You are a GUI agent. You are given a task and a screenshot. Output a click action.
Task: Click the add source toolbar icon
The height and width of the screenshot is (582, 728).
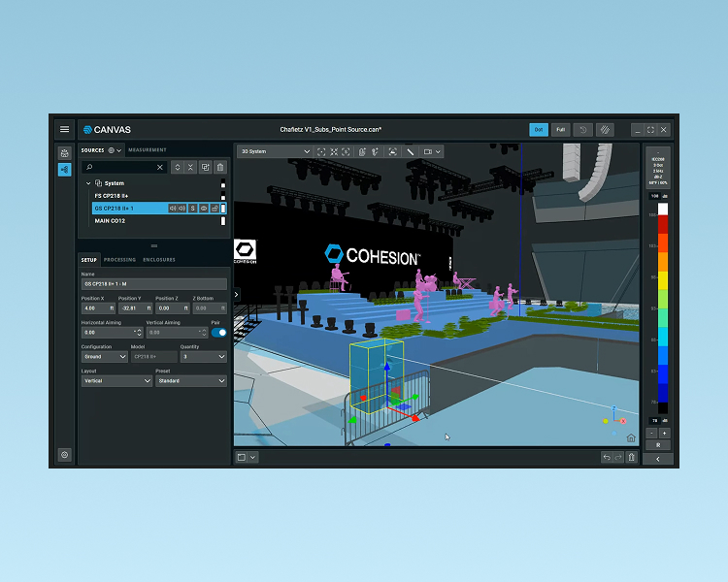pyautogui.click(x=362, y=151)
